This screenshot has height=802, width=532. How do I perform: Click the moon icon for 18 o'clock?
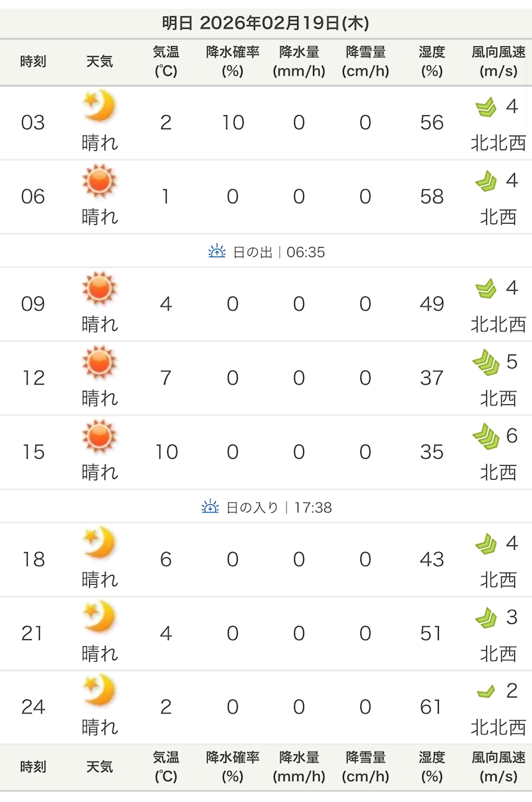coord(99,543)
